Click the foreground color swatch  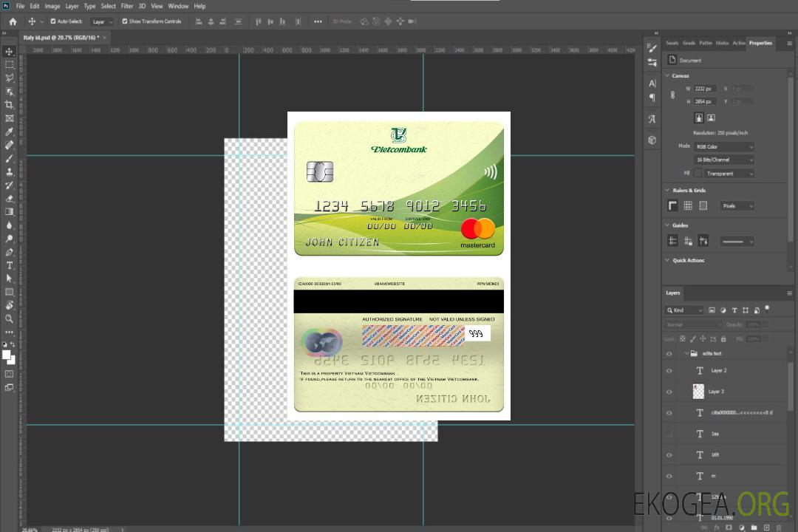(7, 355)
